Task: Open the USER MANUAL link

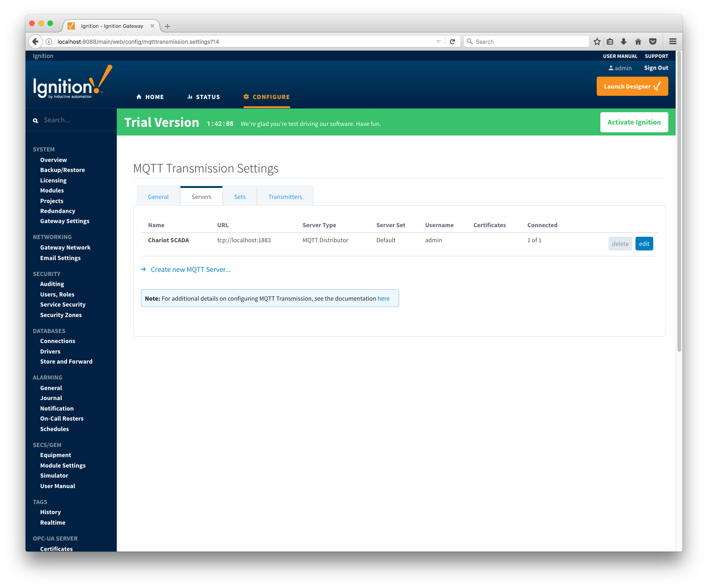Action: tap(620, 56)
